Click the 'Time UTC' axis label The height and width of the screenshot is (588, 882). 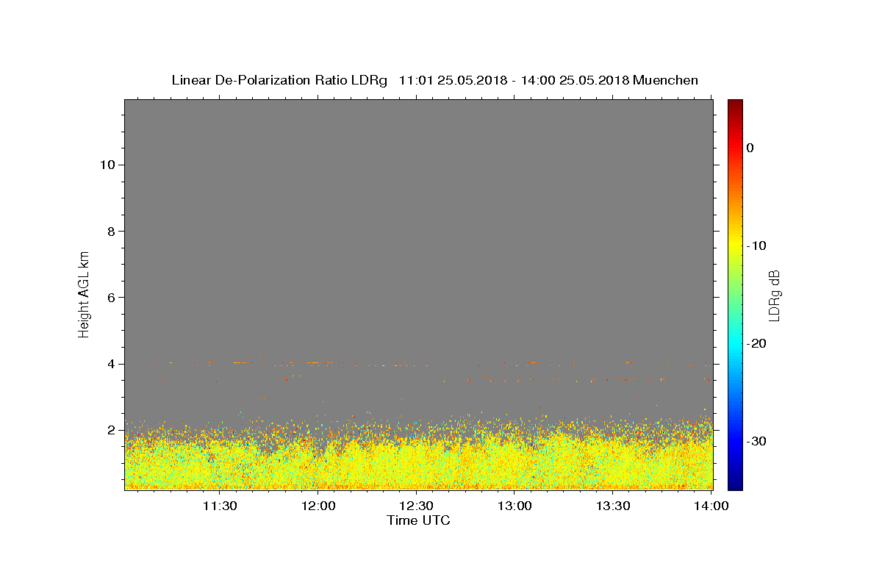pyautogui.click(x=418, y=520)
